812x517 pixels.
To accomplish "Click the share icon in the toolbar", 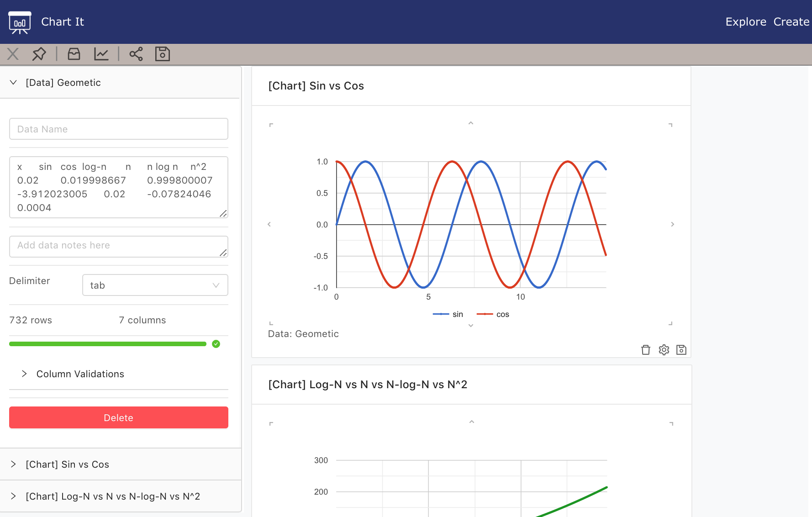I will click(136, 54).
